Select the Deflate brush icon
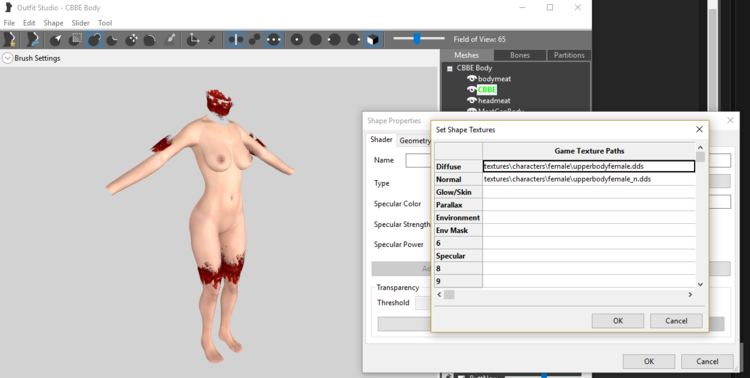Viewport: 750px width, 378px height. coord(112,40)
